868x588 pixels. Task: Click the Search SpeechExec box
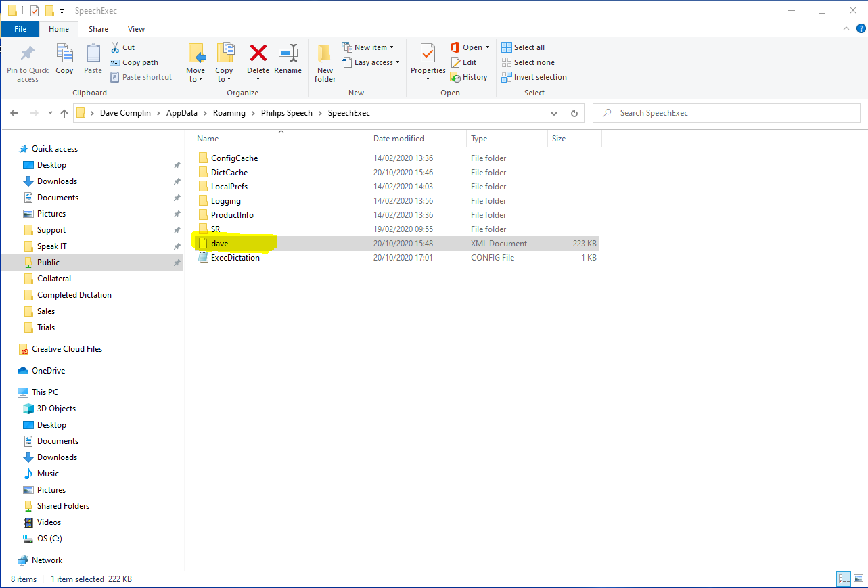coord(726,113)
